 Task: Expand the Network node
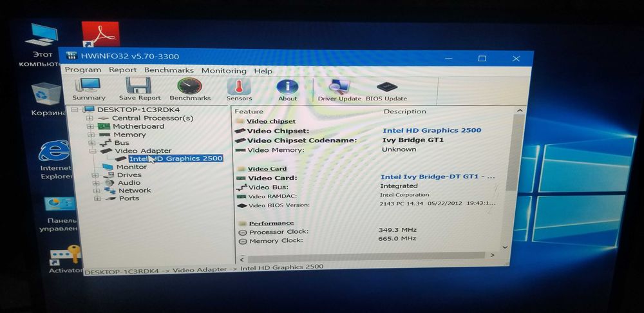(97, 191)
